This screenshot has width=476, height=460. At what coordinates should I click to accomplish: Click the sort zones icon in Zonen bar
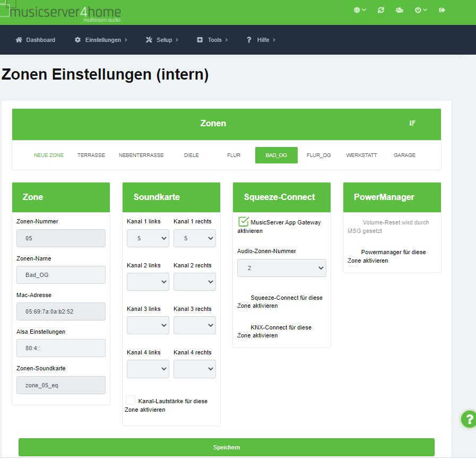click(412, 123)
